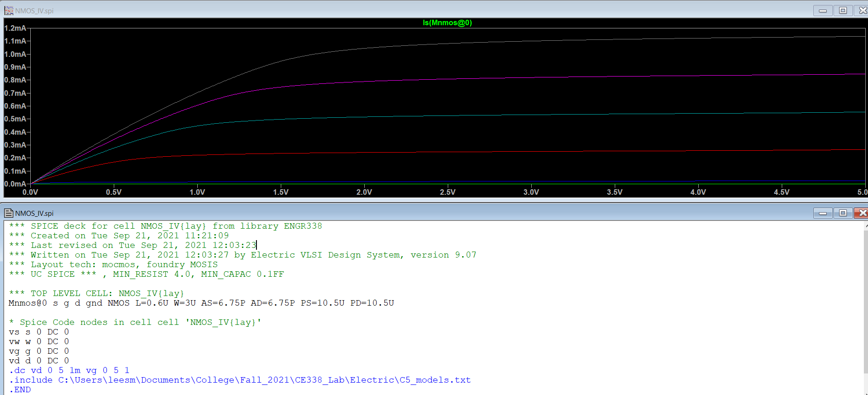Close the waveform plot window

click(x=862, y=11)
